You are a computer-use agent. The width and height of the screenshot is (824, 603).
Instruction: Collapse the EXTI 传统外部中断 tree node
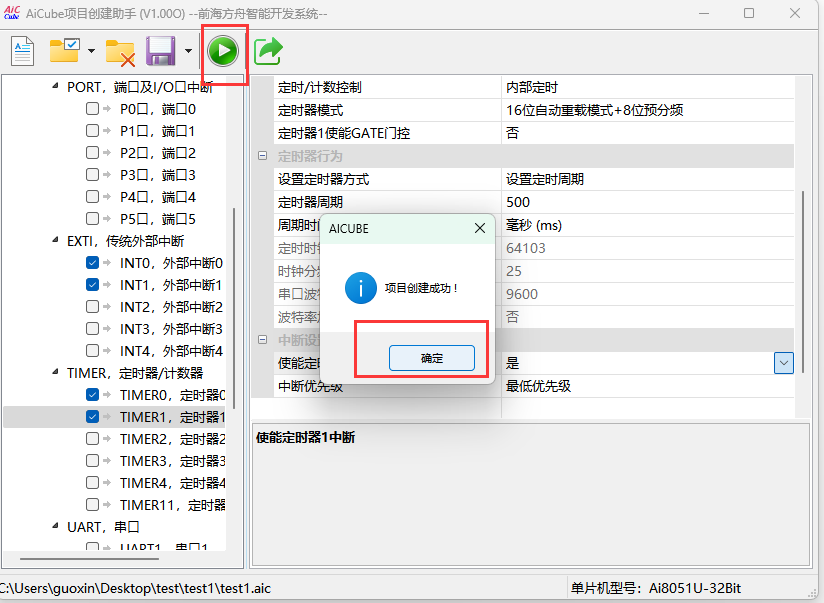[x=55, y=240]
